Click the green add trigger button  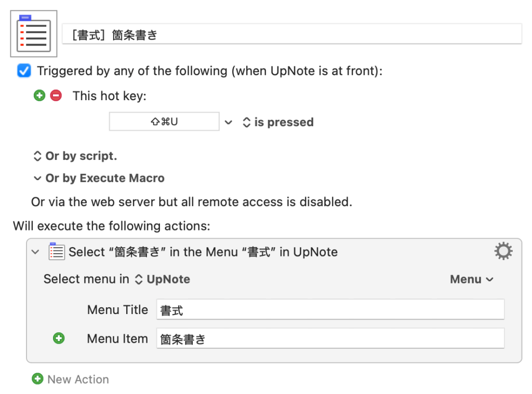pyautogui.click(x=39, y=96)
